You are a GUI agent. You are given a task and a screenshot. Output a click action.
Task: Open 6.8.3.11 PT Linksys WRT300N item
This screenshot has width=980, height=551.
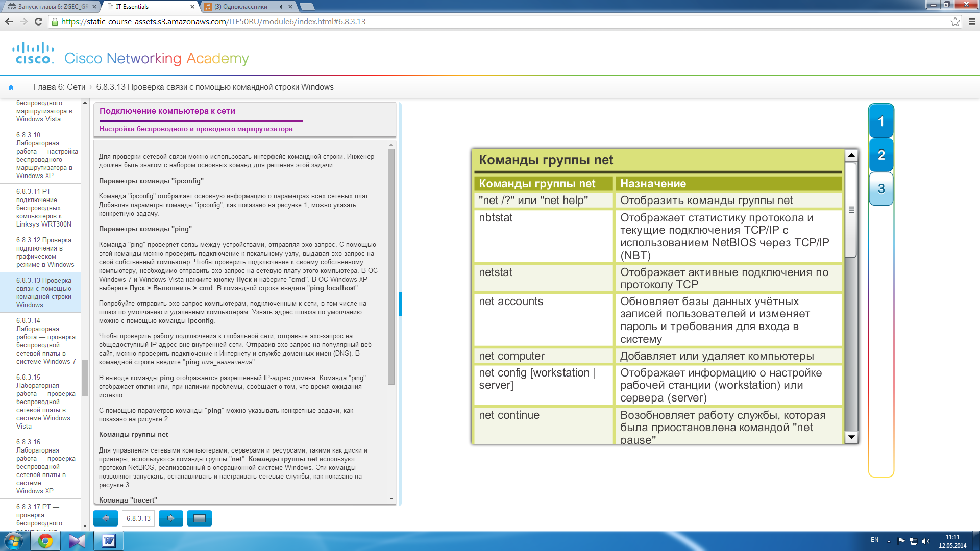tap(40, 208)
